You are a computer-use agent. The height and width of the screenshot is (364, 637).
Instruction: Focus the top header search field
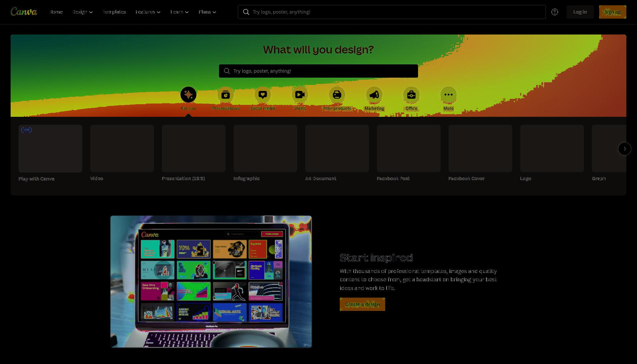(391, 12)
